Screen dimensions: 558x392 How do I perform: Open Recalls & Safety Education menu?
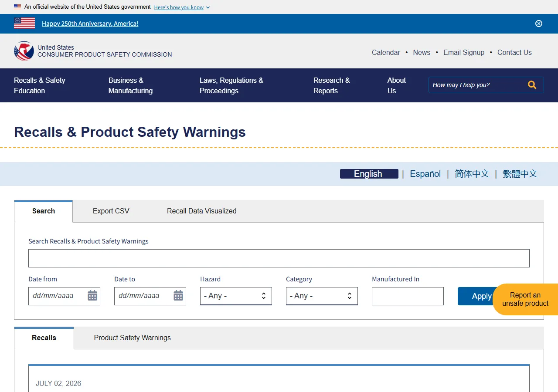tap(40, 85)
